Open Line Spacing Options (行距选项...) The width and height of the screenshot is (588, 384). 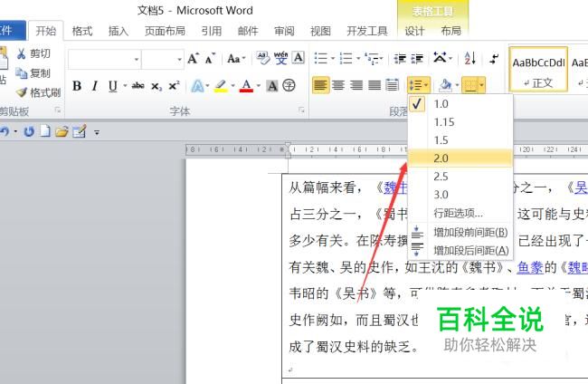(460, 213)
